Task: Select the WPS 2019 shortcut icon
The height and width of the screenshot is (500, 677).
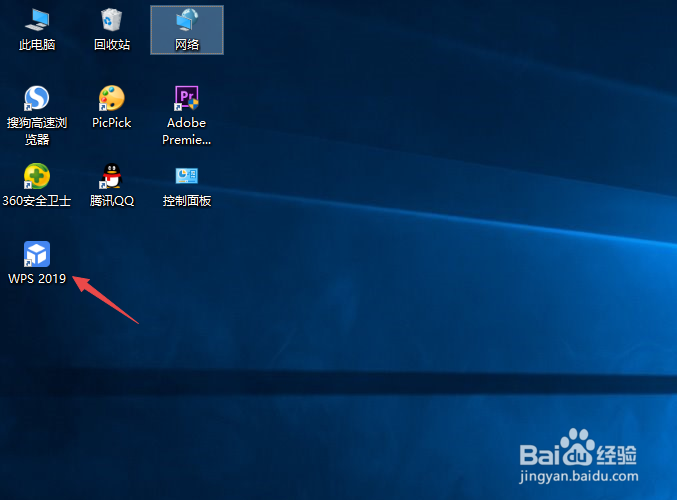Action: (x=37, y=254)
